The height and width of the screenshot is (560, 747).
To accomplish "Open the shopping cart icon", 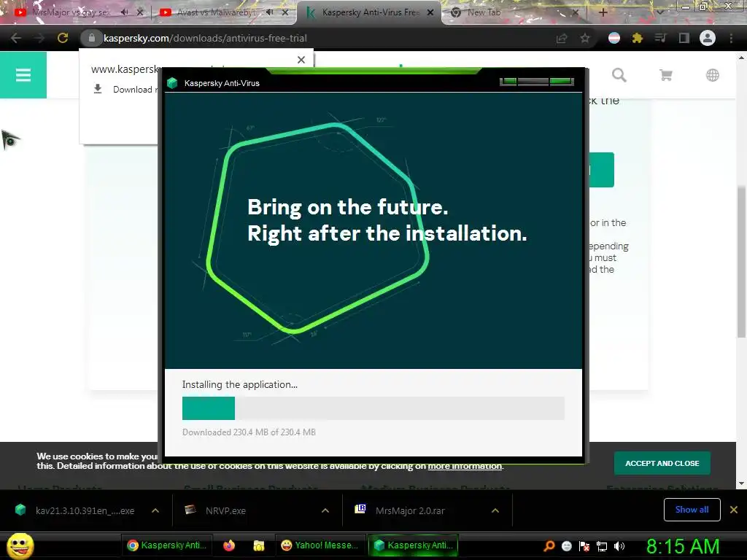I will tap(665, 75).
